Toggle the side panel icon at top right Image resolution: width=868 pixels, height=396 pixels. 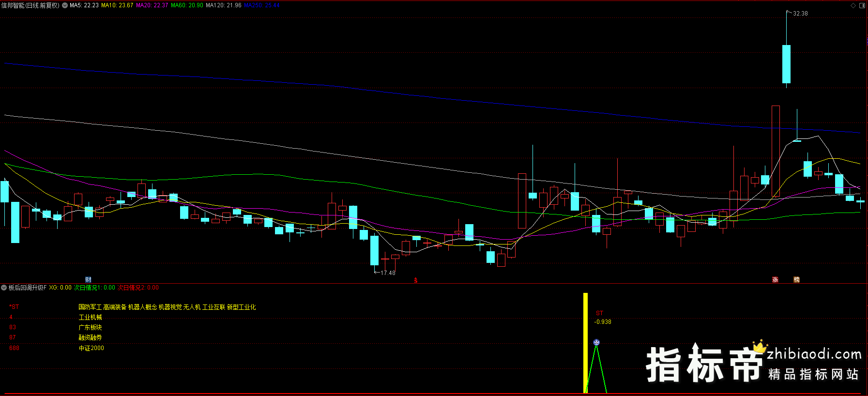click(862, 5)
